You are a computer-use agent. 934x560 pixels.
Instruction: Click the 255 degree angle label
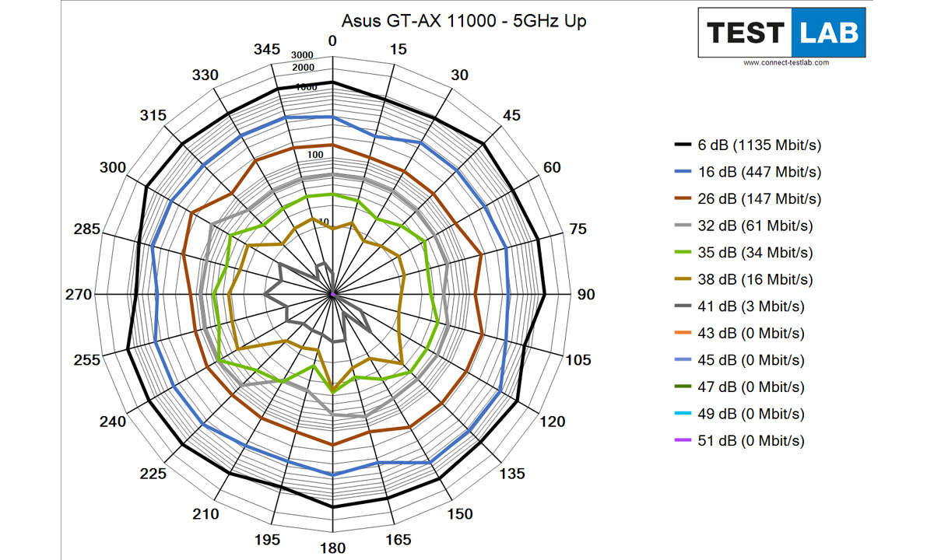click(x=88, y=360)
